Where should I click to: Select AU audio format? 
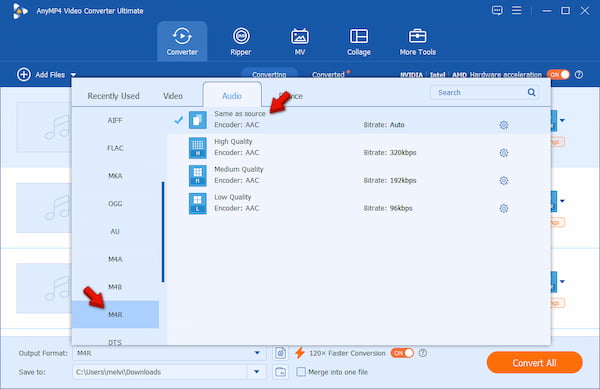(x=115, y=231)
